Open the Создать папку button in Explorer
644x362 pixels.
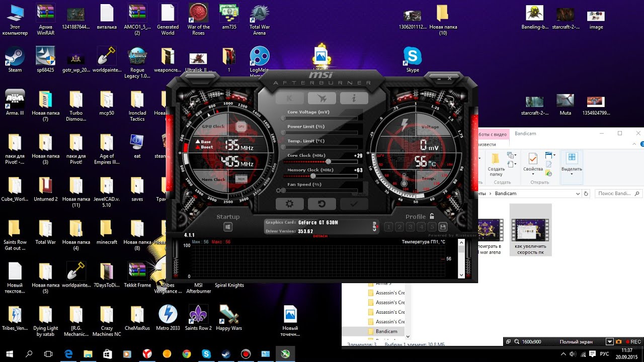pos(496,164)
